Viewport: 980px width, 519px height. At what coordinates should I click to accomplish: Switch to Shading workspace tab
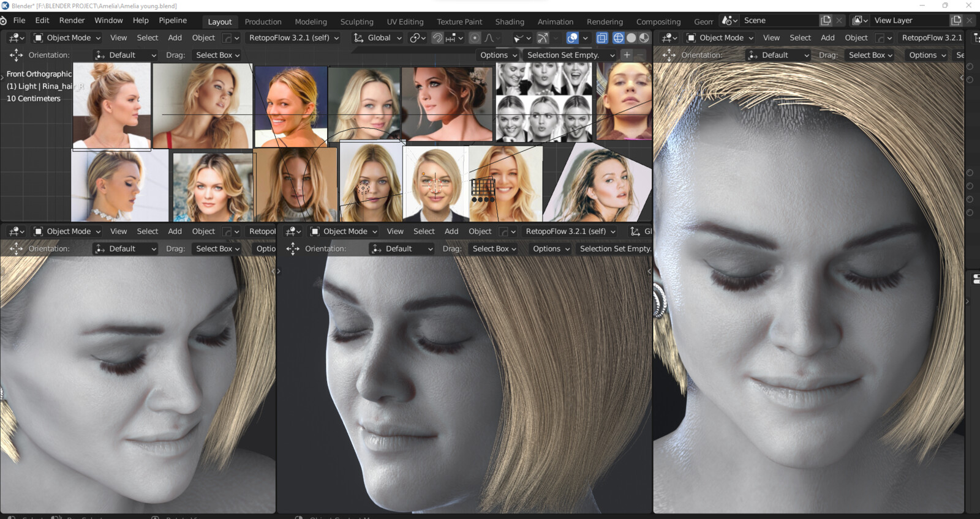point(510,21)
